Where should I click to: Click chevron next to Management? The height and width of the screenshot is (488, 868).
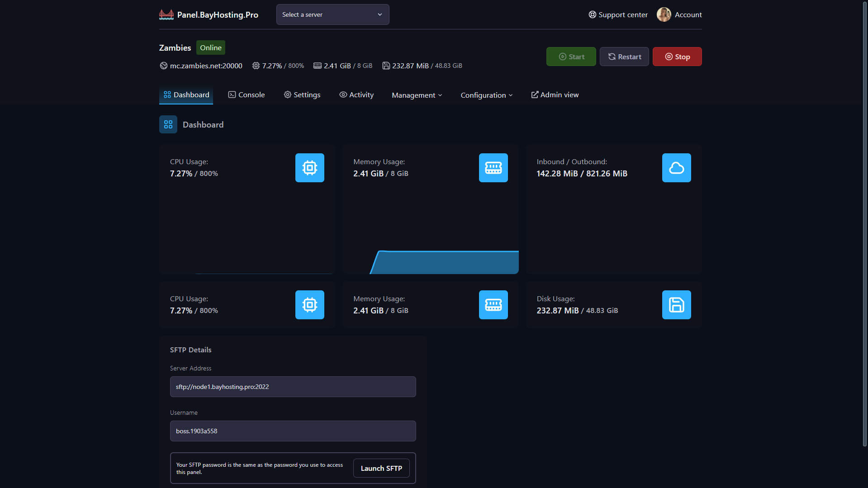pos(440,95)
